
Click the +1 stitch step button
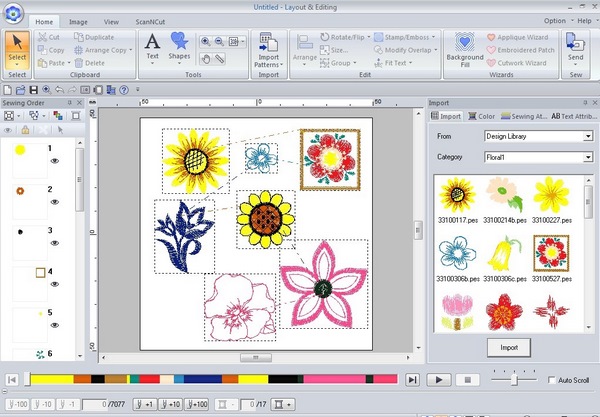(x=145, y=404)
